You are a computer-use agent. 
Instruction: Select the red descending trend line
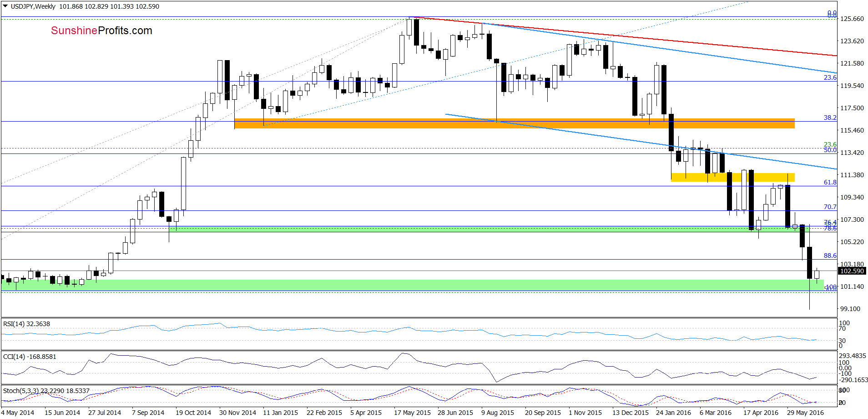(x=623, y=36)
